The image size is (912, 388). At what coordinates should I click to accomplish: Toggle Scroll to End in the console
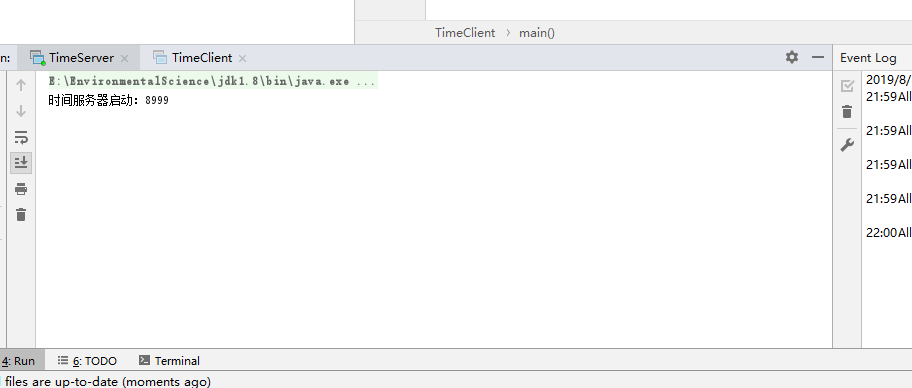[21, 162]
